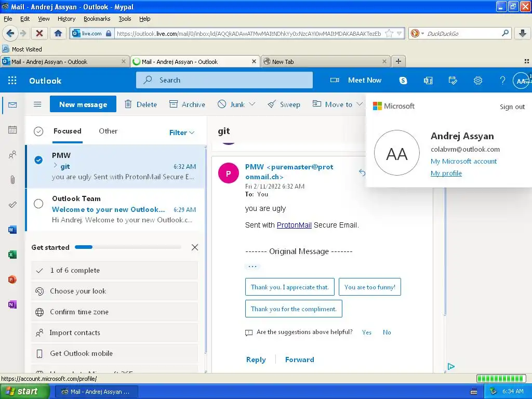
Task: Open the Help question mark
Action: click(502, 81)
